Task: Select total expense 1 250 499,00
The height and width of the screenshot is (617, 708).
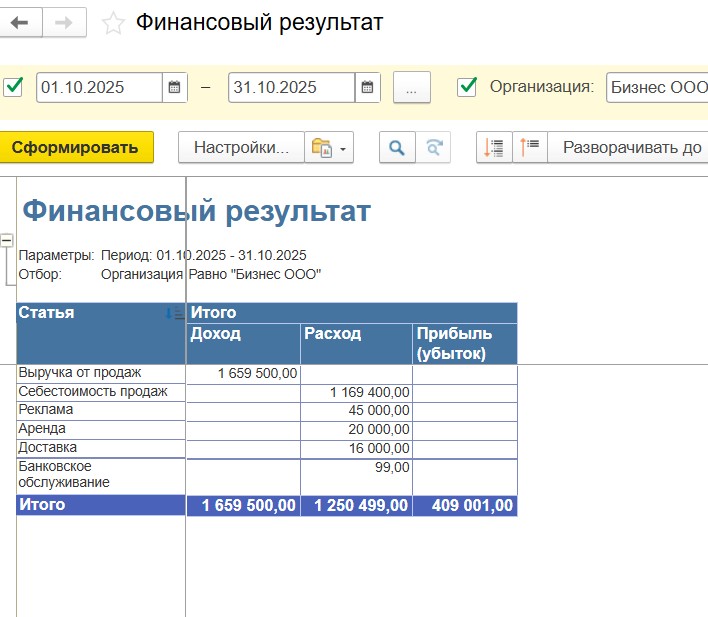Action: pyautogui.click(x=356, y=505)
